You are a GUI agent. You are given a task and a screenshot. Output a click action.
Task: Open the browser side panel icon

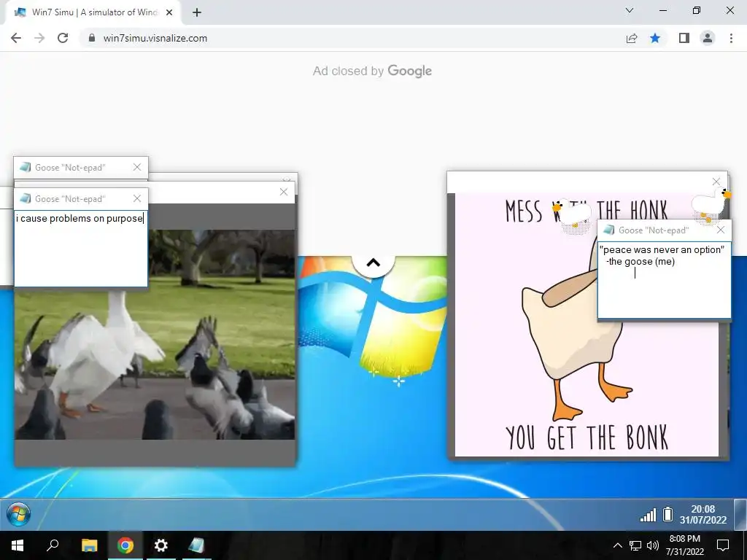[x=684, y=38]
